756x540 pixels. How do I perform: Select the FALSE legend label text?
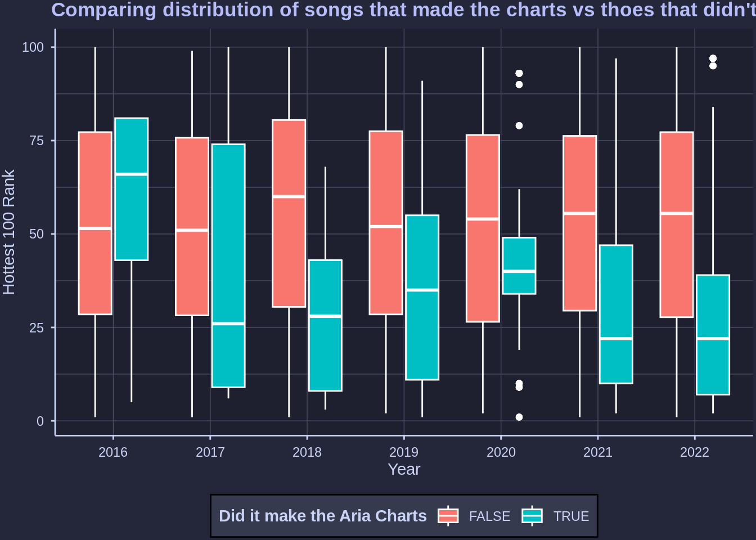point(489,516)
